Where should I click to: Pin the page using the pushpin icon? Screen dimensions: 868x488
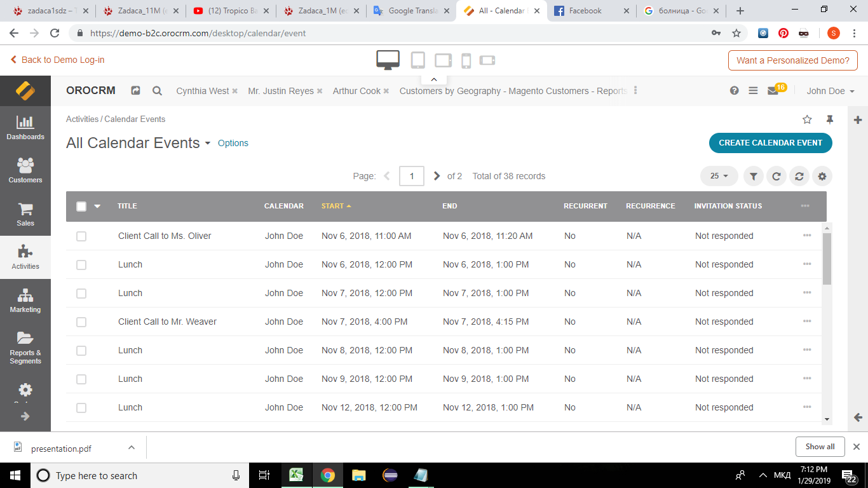click(829, 119)
